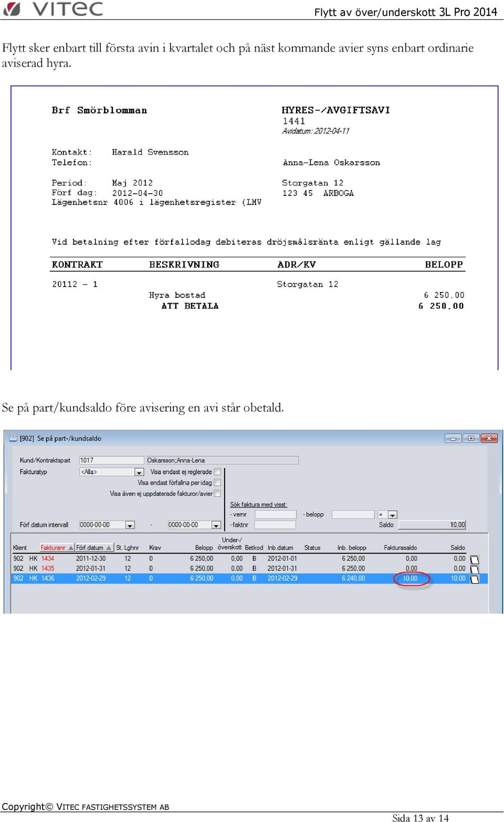Sort the table by the Förf.datum column

tap(93, 548)
